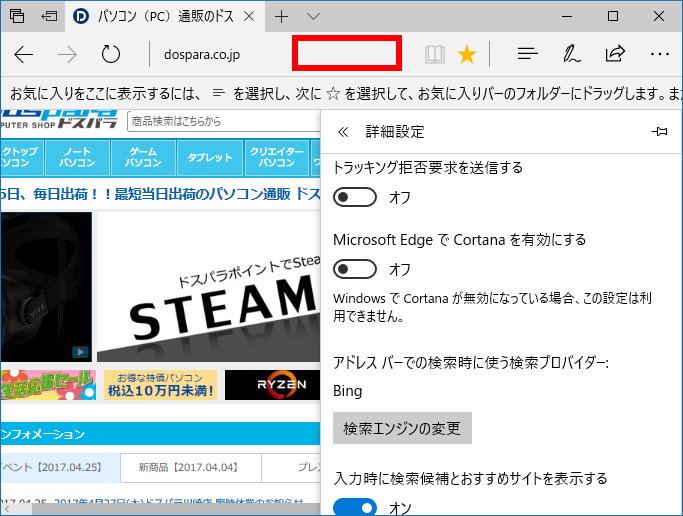Open reading view book icon
Screen dimensions: 683x516
point(434,55)
